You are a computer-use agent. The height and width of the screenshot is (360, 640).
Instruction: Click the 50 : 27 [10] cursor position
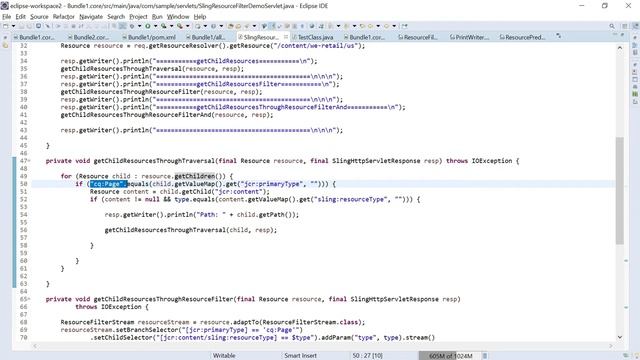click(367, 356)
